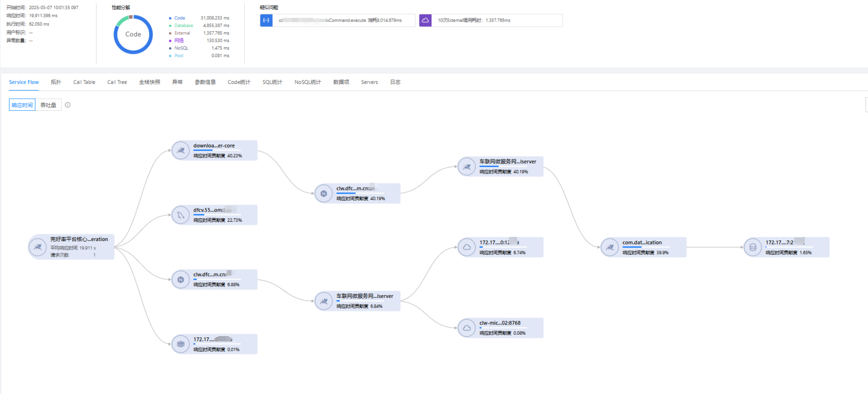Click the 网络 legend color item
This screenshot has height=398, width=868.
coord(179,40)
